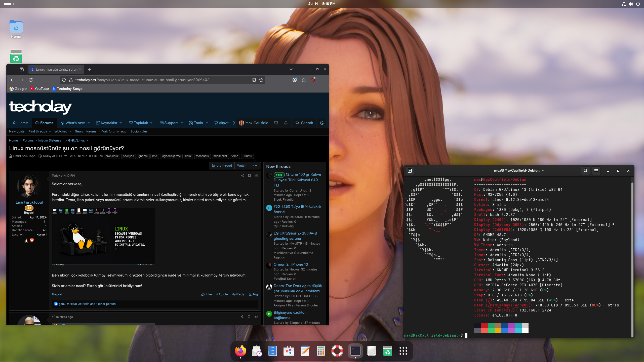Expand the Support dropdown arrow
Image resolution: width=644 pixels, height=362 pixels.
(x=182, y=123)
